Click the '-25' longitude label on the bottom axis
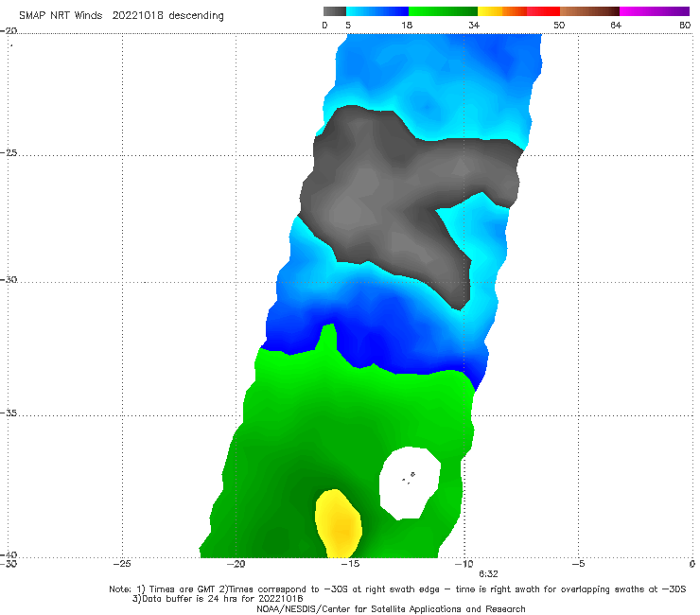The image size is (700, 615). (122, 564)
